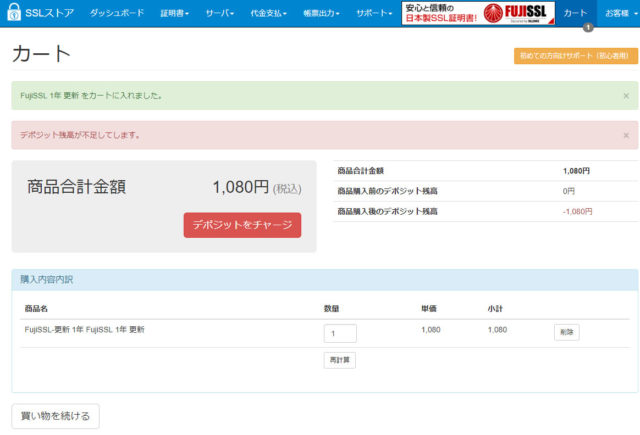This screenshot has width=640, height=435.
Task: Expand the 代金支払 dropdown menu
Action: pyautogui.click(x=269, y=13)
